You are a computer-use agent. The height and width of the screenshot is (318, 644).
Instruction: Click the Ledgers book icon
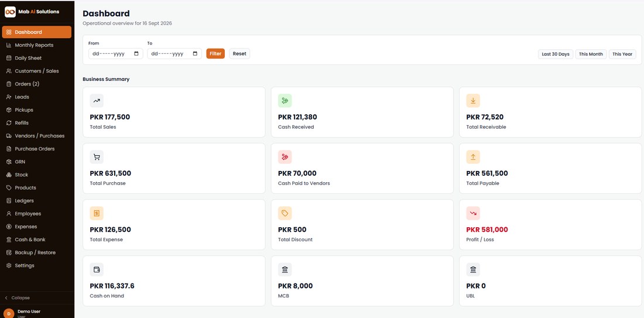point(9,201)
